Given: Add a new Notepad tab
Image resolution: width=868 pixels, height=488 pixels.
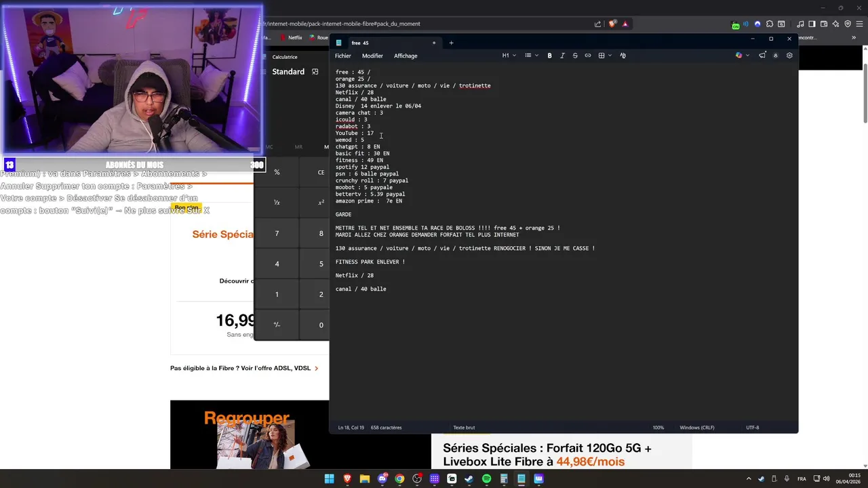Looking at the screenshot, I should tap(451, 43).
